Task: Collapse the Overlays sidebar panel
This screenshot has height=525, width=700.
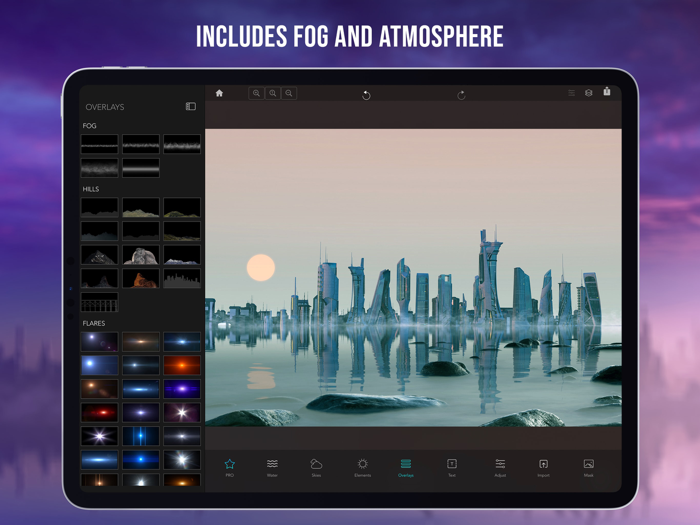Action: coord(191,106)
